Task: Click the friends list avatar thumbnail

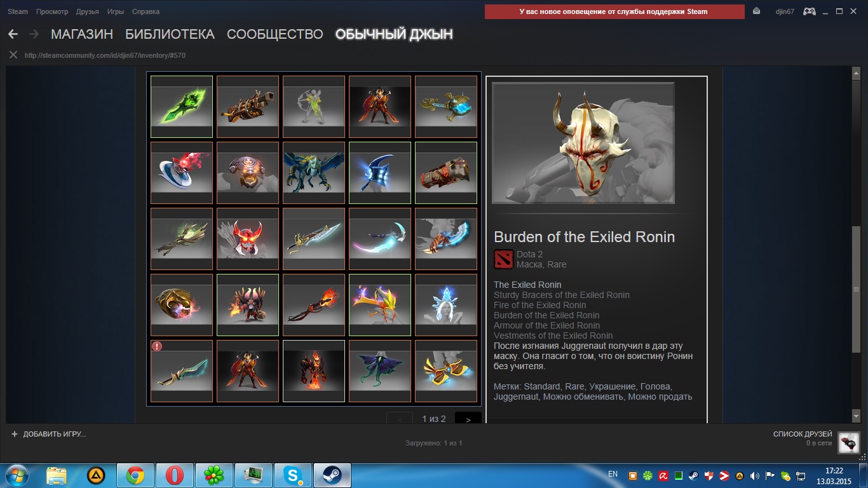Action: coord(849,442)
